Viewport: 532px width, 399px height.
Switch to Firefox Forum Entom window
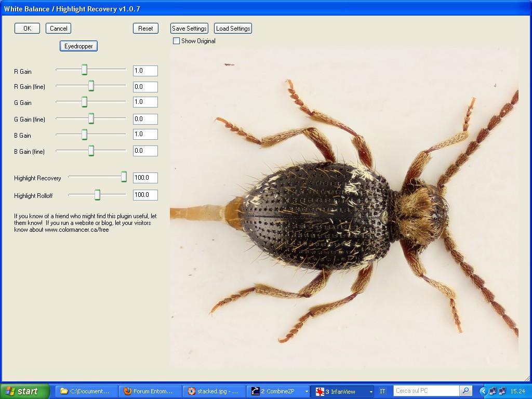pyautogui.click(x=150, y=391)
